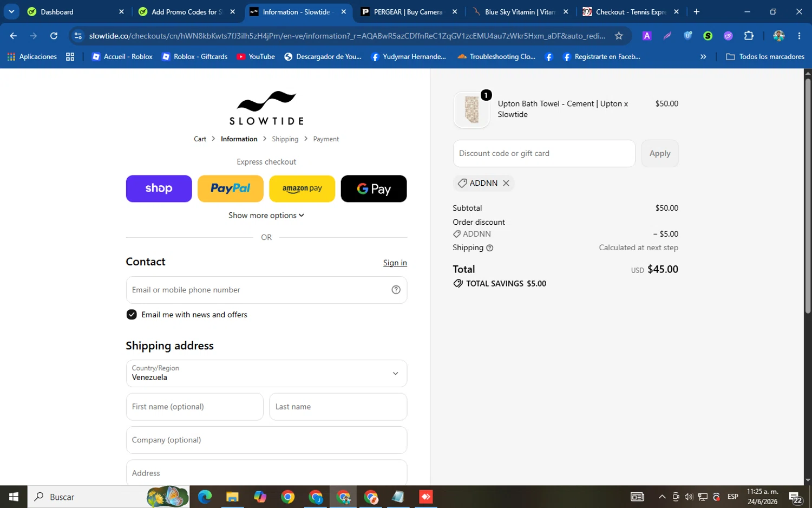The height and width of the screenshot is (508, 812).
Task: Open the Shipping info help icon
Action: [x=490, y=248]
